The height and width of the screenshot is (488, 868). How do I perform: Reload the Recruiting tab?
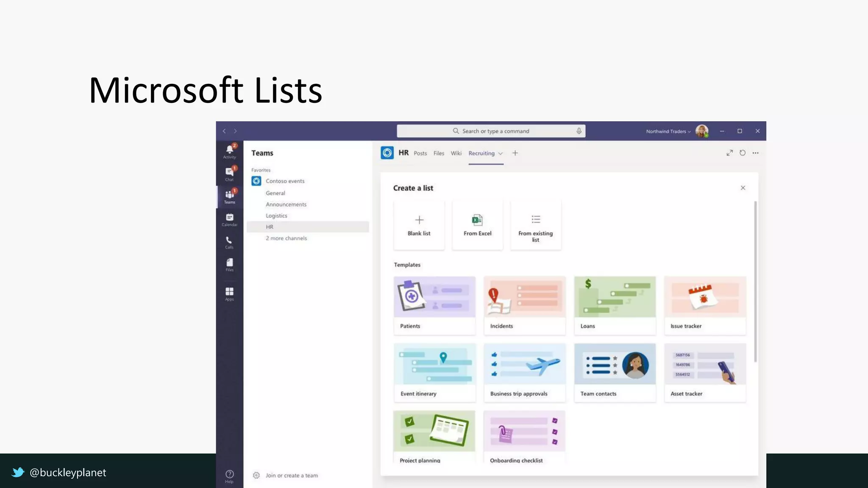743,153
